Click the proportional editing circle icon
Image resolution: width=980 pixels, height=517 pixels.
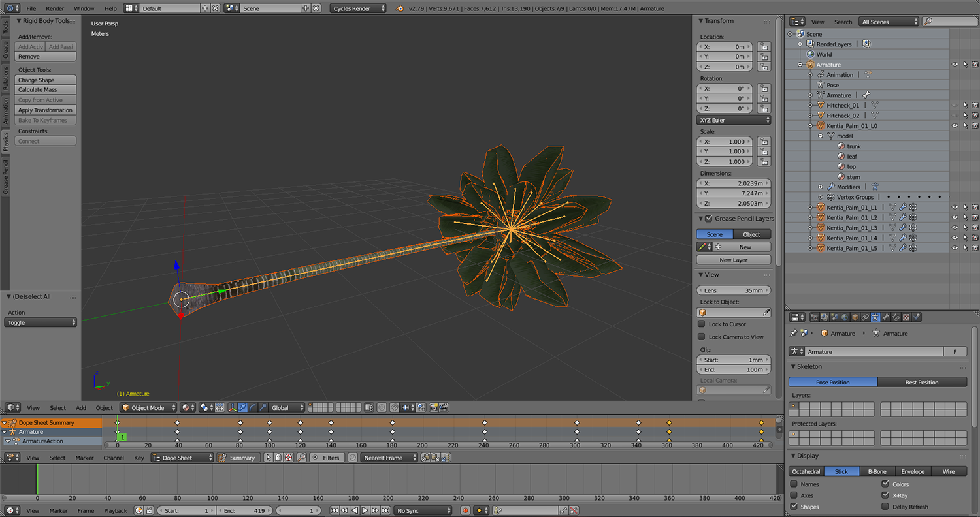click(382, 407)
